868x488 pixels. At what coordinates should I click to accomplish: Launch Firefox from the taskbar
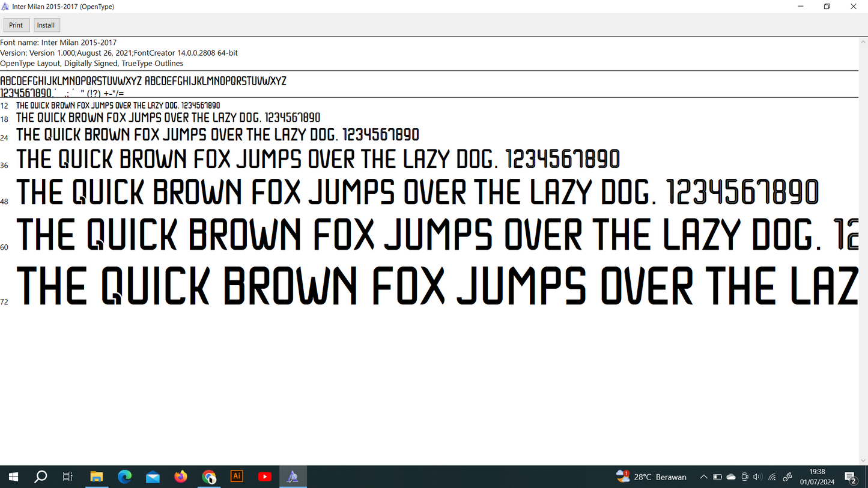pyautogui.click(x=181, y=477)
